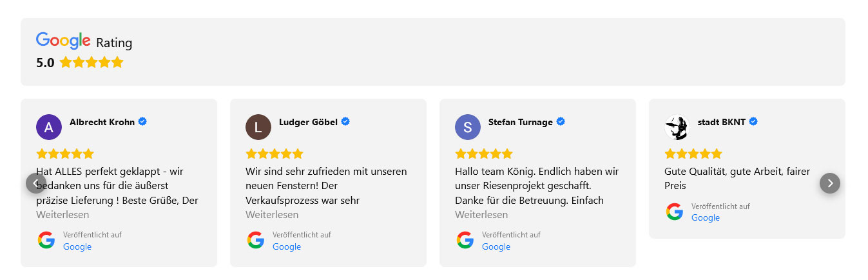Screen dimensions: 868x280
Task: Open the Google link under Ludger's review
Action: coord(287,246)
